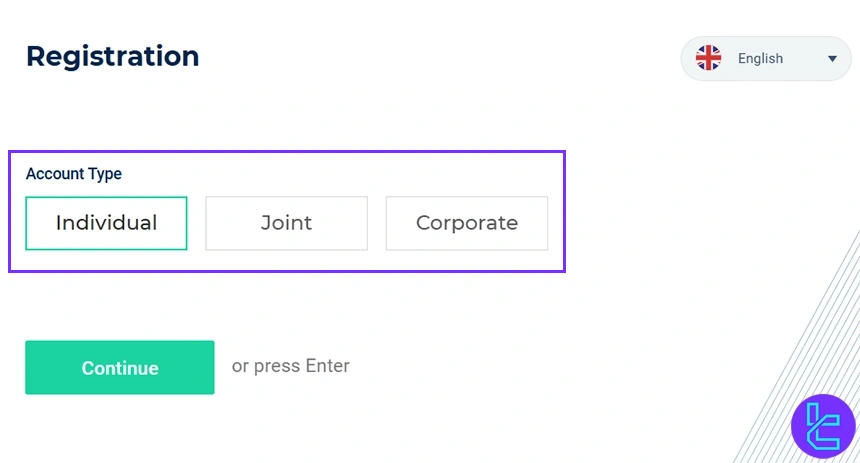Click the word Enter in the hint
860x463 pixels.
(x=328, y=366)
